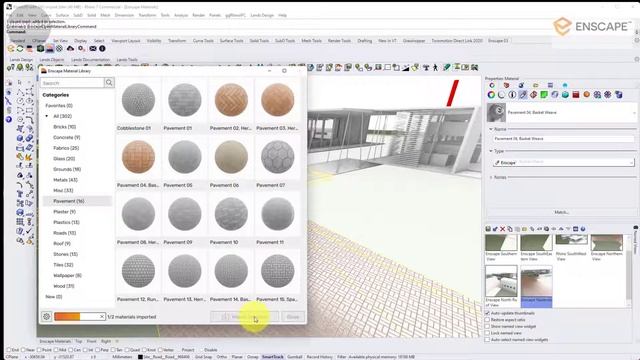Screen dimensions: 640x360
Task: Click the help icon in Named Views toolbar
Action: tap(583, 229)
